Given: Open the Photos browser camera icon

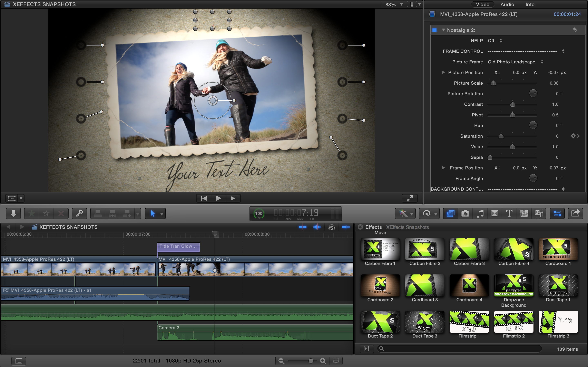Looking at the screenshot, I should (x=465, y=214).
